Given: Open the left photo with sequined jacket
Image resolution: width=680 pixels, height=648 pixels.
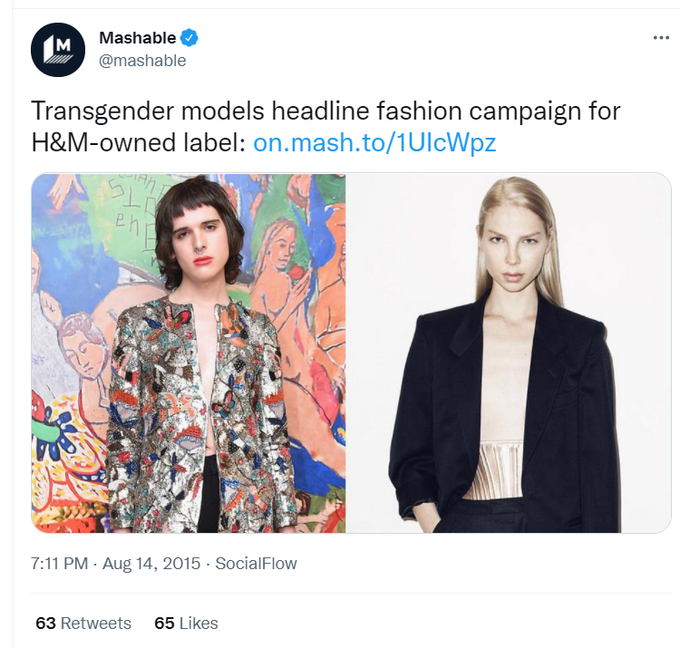Looking at the screenshot, I should [189, 353].
